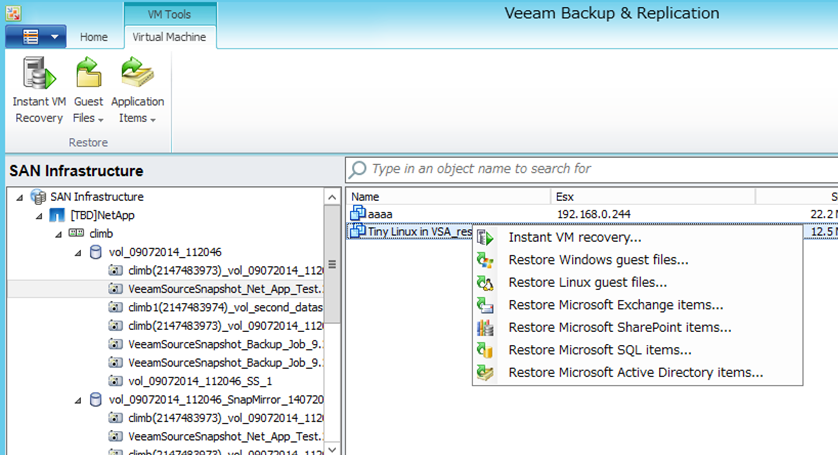Select the aaaa VM row
Viewport: 838px width, 455px height.
tap(592, 214)
